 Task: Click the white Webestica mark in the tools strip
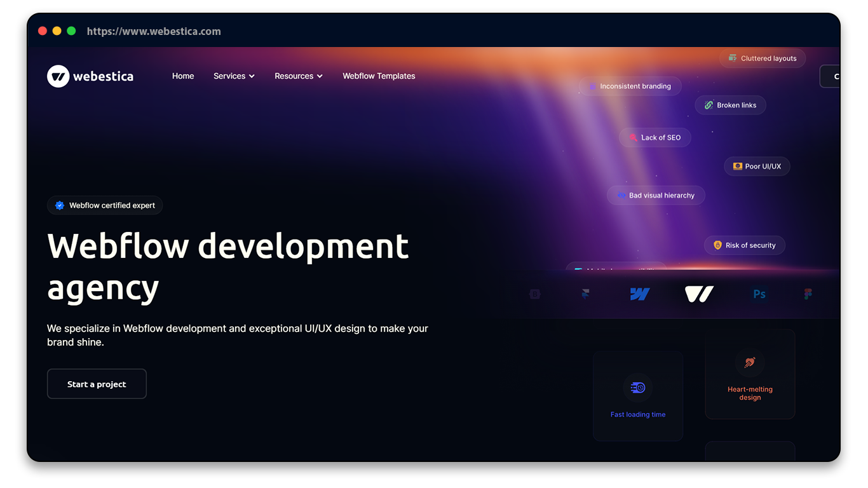point(699,294)
